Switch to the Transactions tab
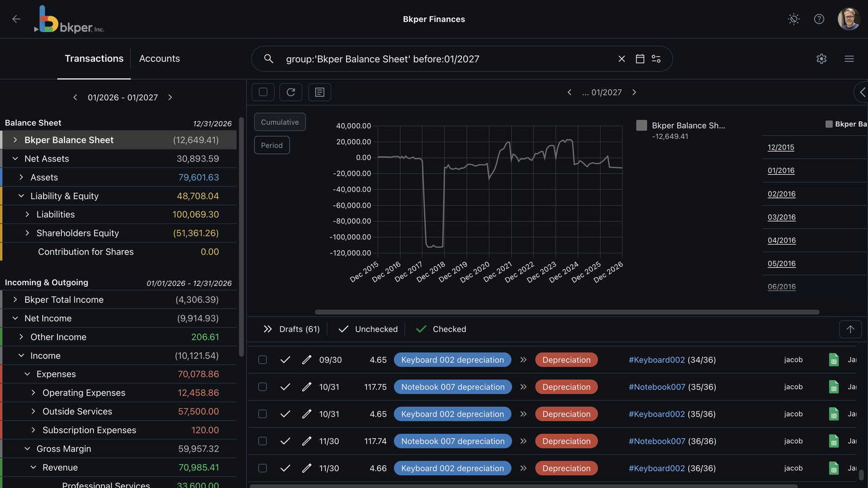This screenshot has width=868, height=488. [x=94, y=59]
